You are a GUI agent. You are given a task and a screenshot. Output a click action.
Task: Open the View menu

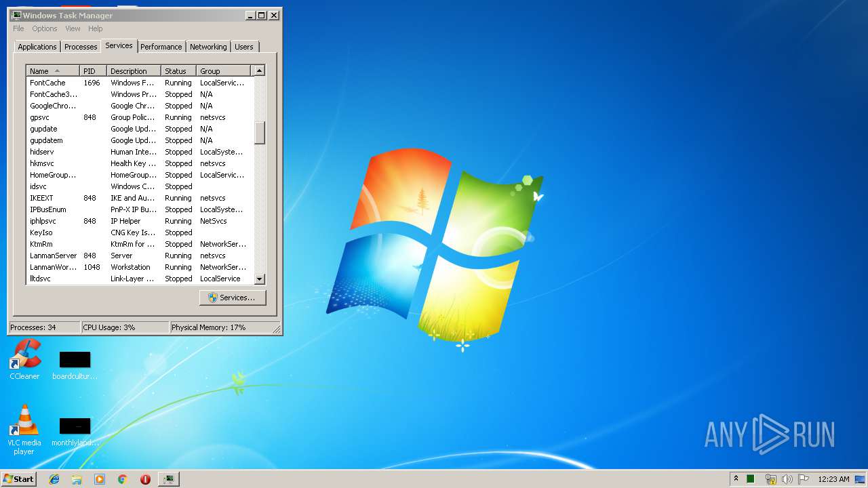click(x=73, y=28)
